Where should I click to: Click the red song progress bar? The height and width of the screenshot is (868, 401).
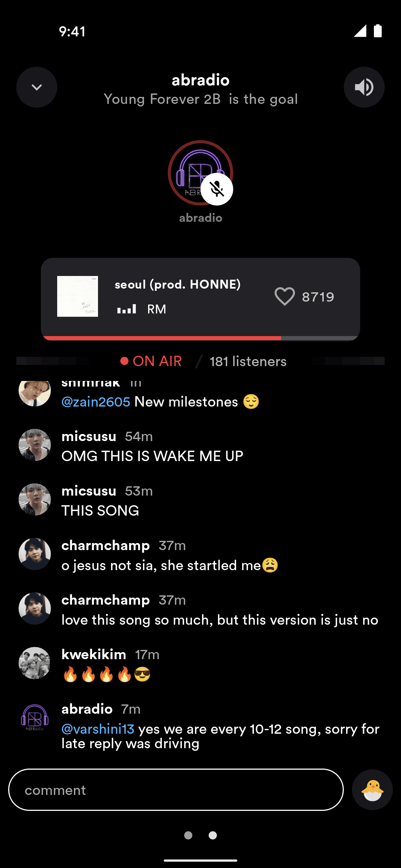[x=200, y=338]
